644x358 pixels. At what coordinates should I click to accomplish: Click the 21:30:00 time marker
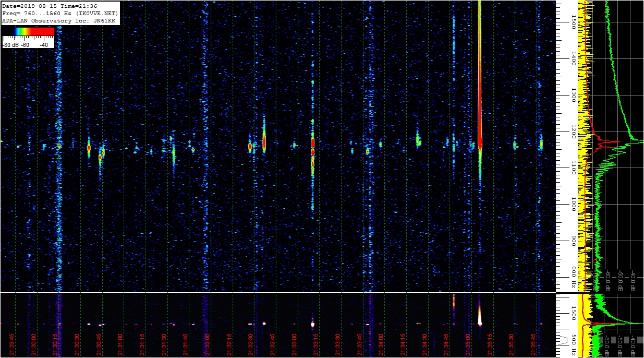tap(34, 345)
